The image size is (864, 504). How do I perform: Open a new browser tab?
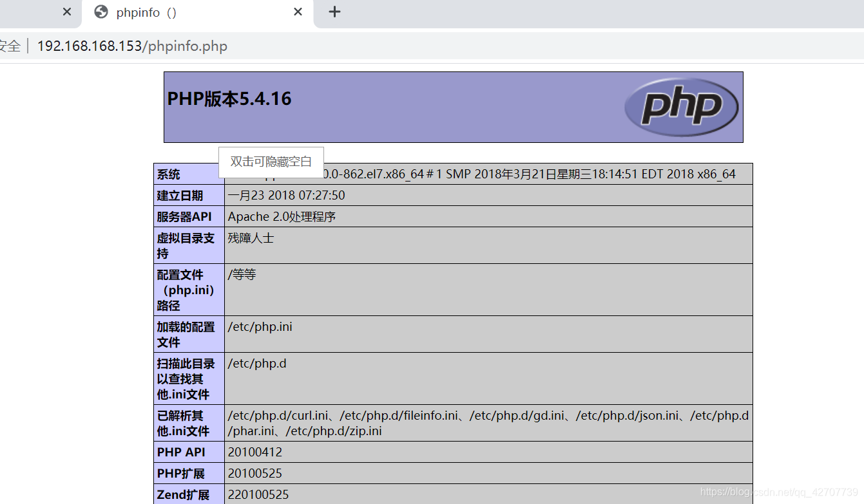pos(334,12)
